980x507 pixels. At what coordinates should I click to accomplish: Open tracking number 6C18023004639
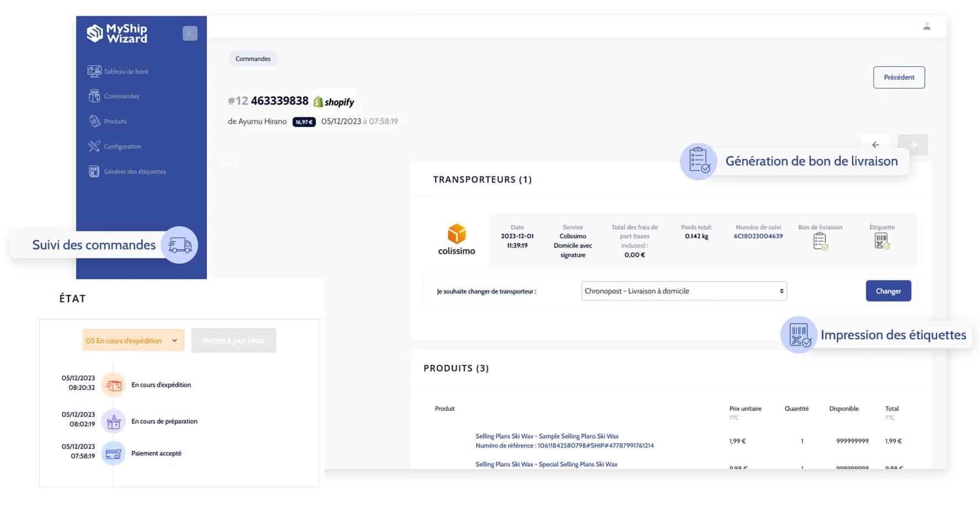pyautogui.click(x=758, y=236)
